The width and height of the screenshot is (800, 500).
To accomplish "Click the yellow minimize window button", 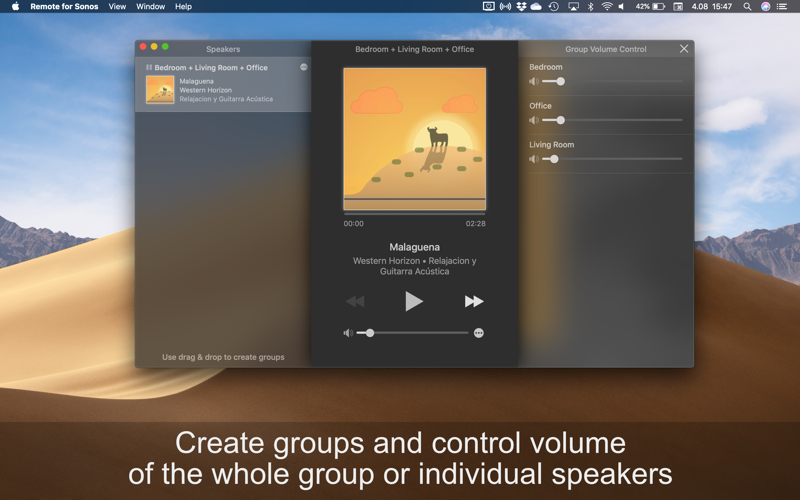I will [x=154, y=46].
